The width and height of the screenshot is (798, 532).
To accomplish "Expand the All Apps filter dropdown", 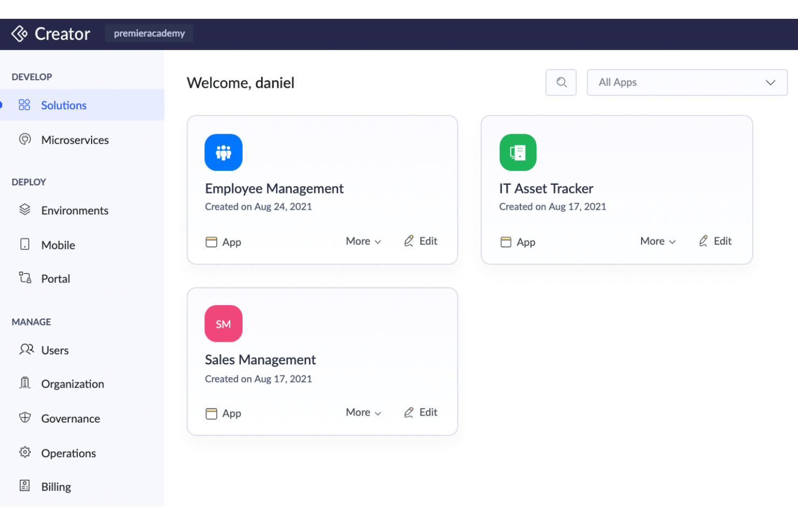I will pyautogui.click(x=687, y=82).
